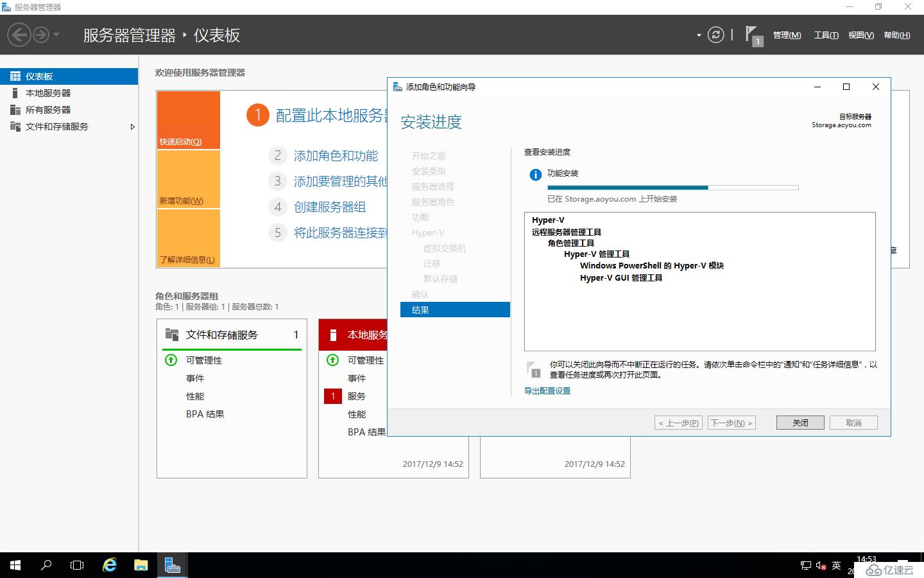Open the Windows Start button
The image size is (924, 578).
point(15,565)
